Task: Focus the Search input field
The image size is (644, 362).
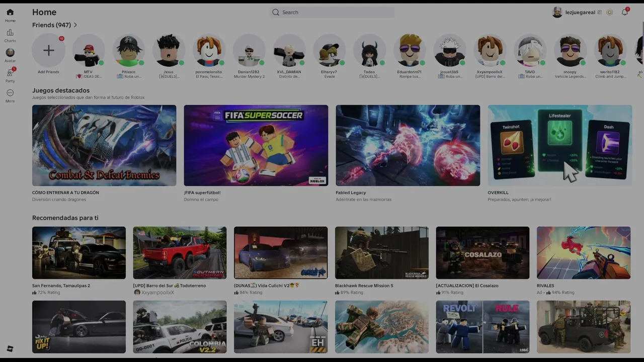Action: click(332, 13)
